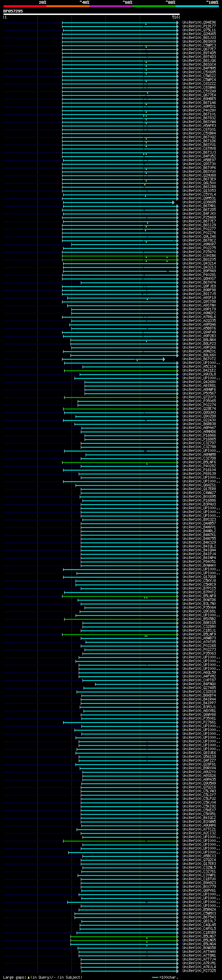222x980 pixels.
Task: Select hit UniRef100_B8LN64
Action: click(x=199, y=340)
